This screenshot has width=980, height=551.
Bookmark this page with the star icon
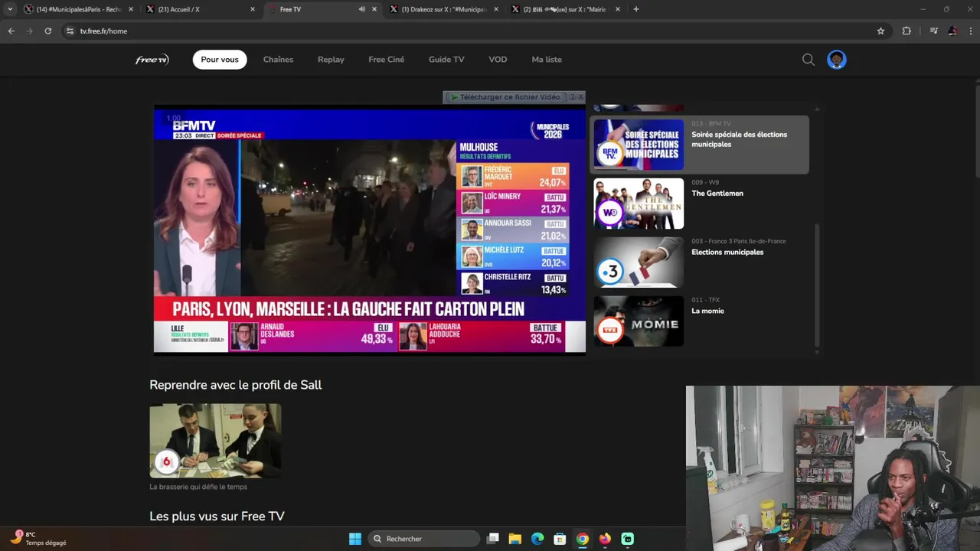pos(880,31)
